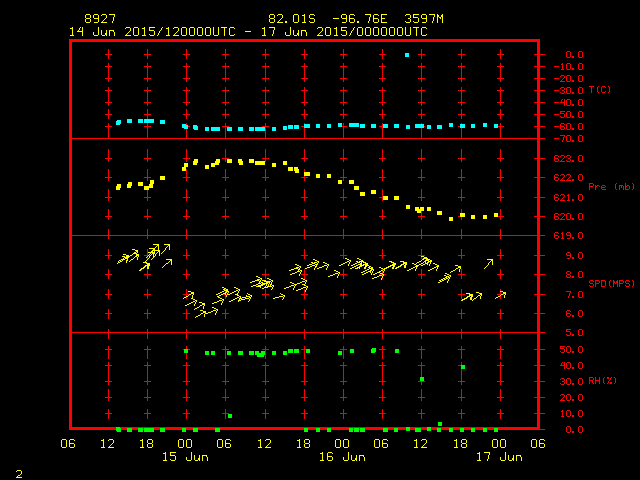Viewport: 640px width, 480px height.
Task: Click the 5.0 wind speed tick label
Action: tap(574, 333)
